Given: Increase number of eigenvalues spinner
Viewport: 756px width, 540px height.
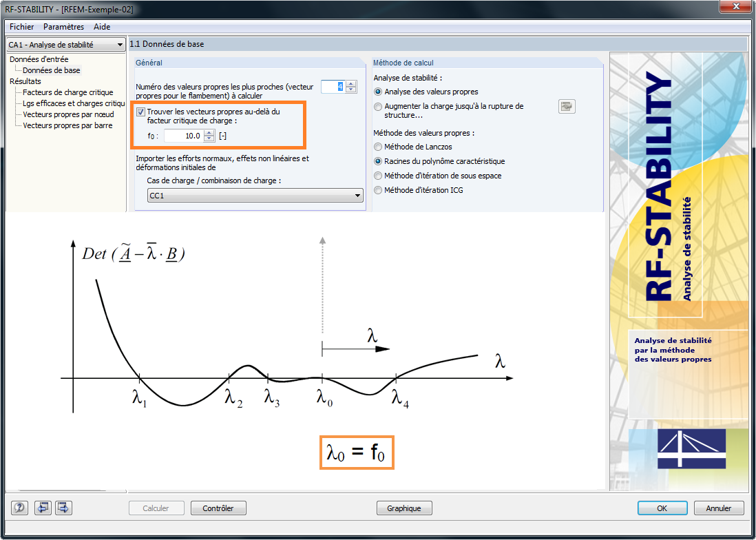Looking at the screenshot, I should point(351,84).
